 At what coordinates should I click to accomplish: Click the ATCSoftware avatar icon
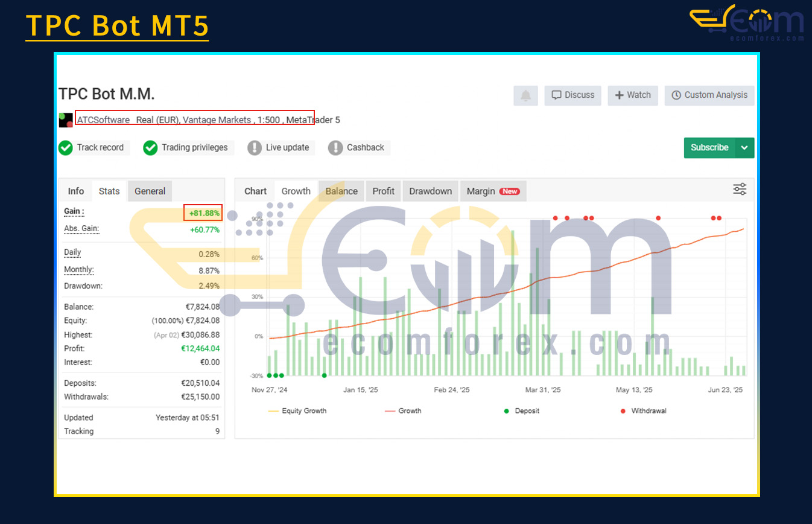(x=66, y=120)
